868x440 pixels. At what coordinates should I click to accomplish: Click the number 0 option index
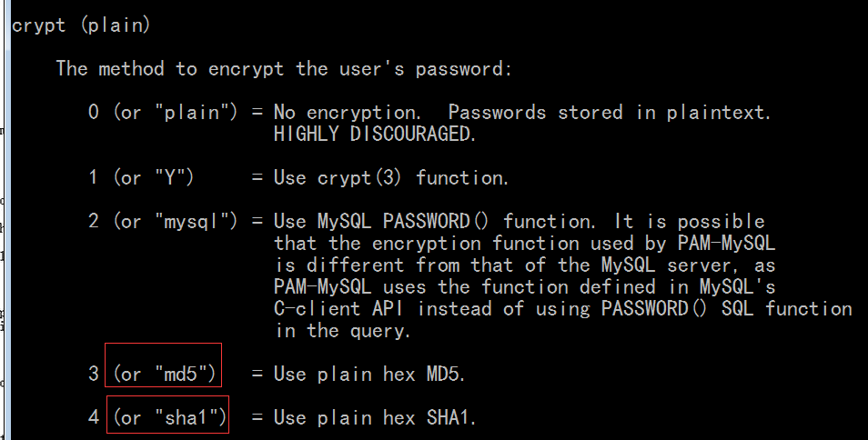93,112
